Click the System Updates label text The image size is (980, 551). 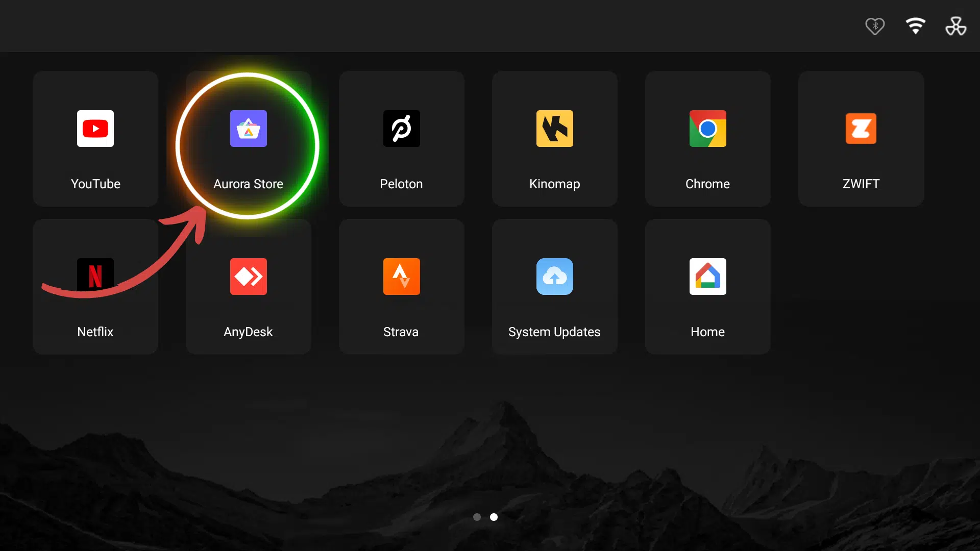click(554, 332)
